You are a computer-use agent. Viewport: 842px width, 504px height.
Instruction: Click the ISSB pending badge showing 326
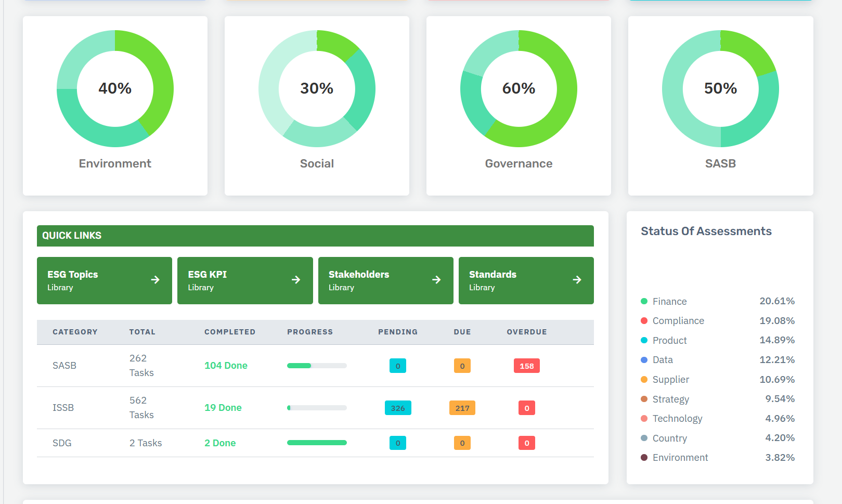(397, 408)
